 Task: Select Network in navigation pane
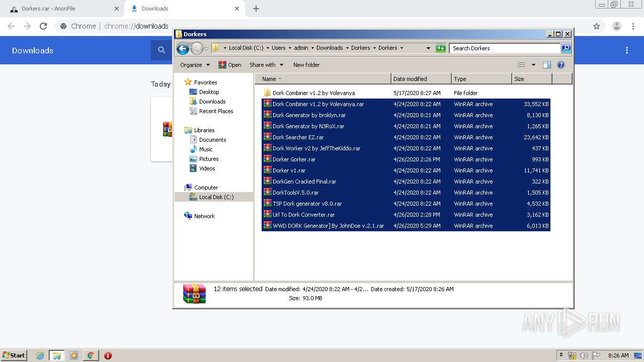[x=199, y=216]
